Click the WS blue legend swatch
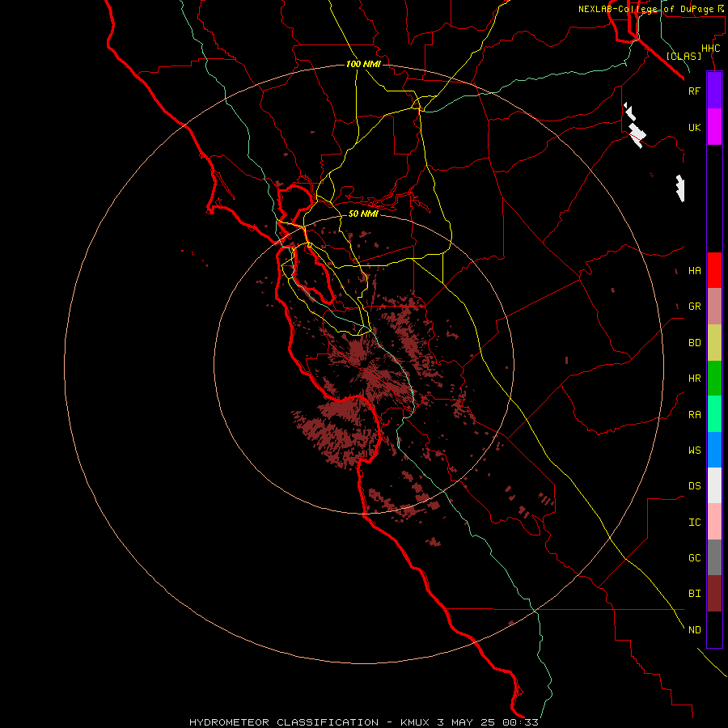 714,450
